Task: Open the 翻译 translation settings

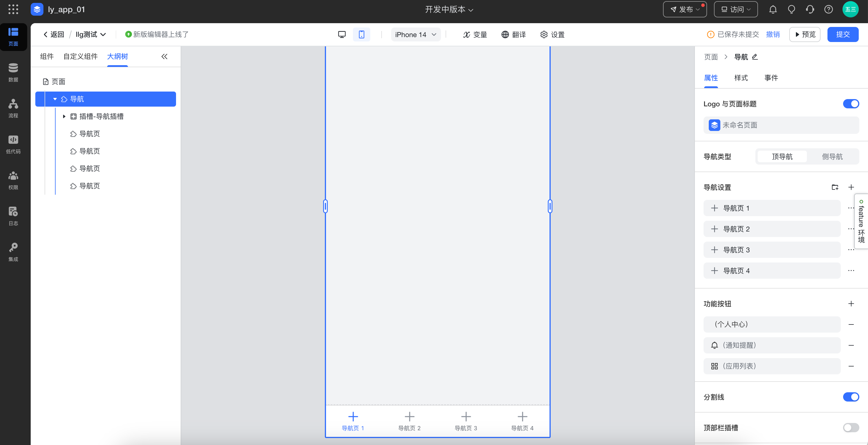Action: point(514,34)
